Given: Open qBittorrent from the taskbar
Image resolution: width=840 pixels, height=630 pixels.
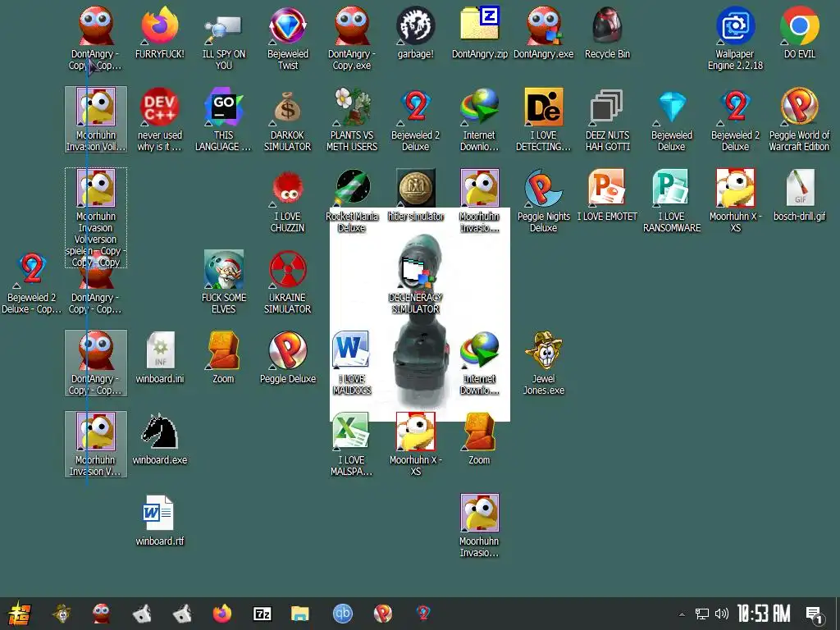Looking at the screenshot, I should 342,614.
